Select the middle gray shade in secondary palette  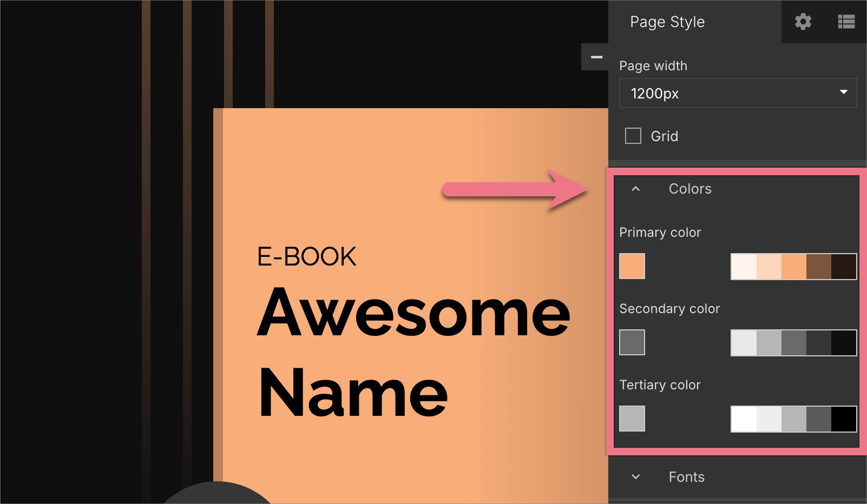[x=793, y=342]
